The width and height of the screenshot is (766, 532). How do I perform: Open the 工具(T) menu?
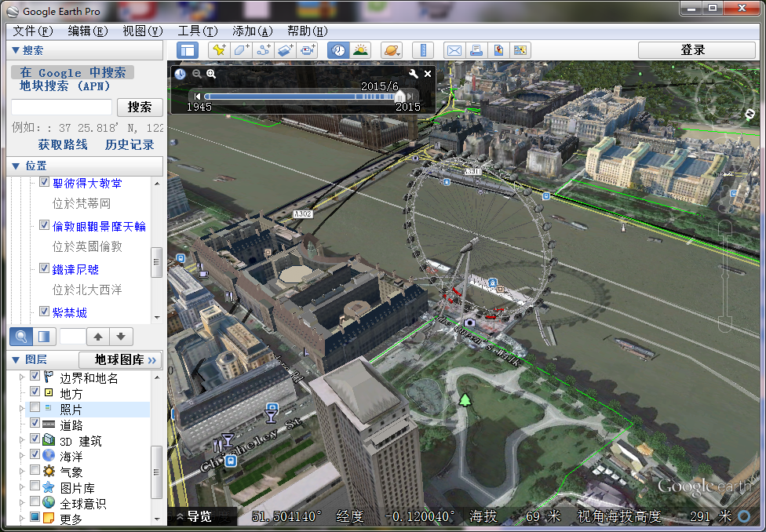[197, 31]
